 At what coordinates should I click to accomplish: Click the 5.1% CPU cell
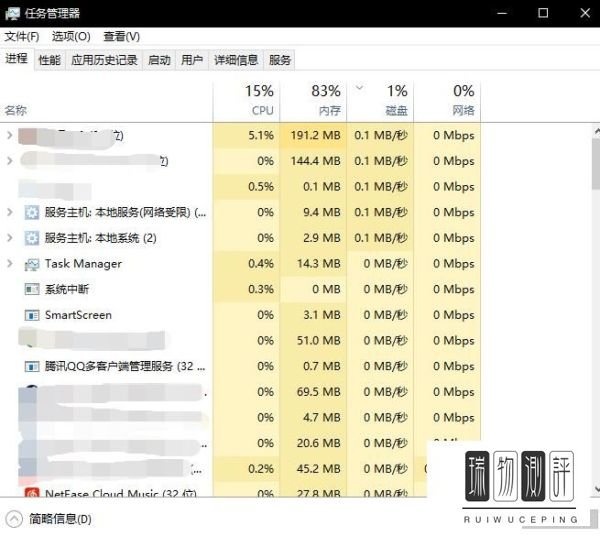246,135
